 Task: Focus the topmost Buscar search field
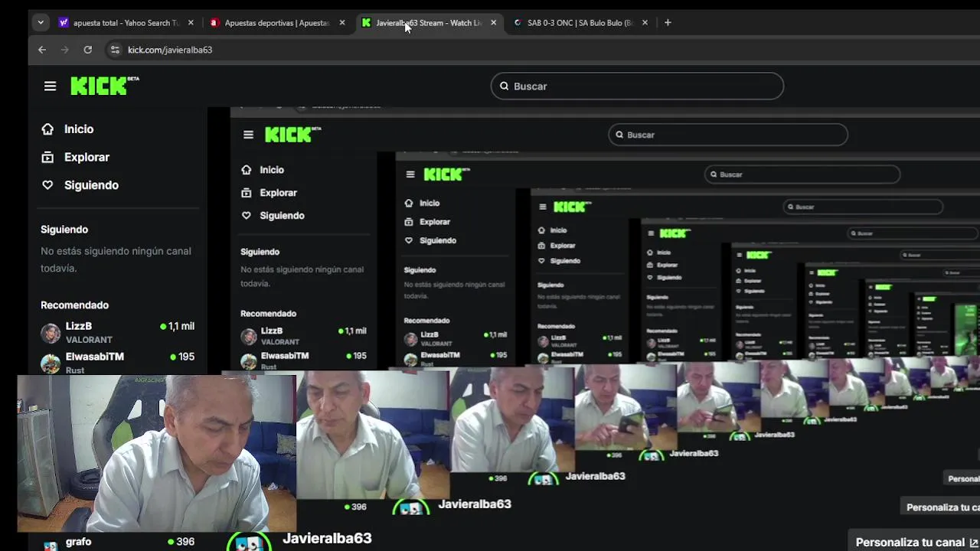tap(637, 86)
